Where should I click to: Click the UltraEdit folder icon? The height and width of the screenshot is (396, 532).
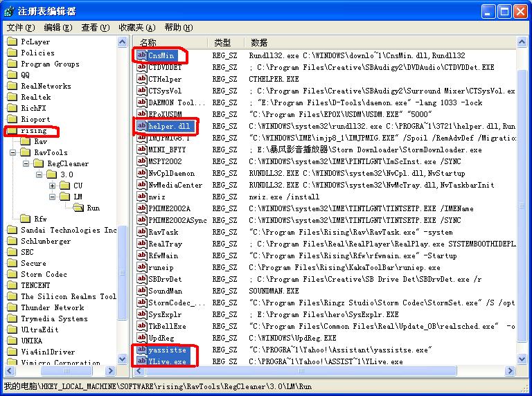click(x=12, y=330)
